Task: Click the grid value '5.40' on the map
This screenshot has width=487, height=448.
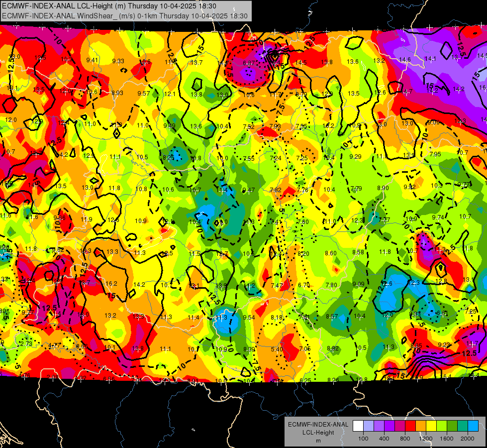Action: click(x=277, y=349)
